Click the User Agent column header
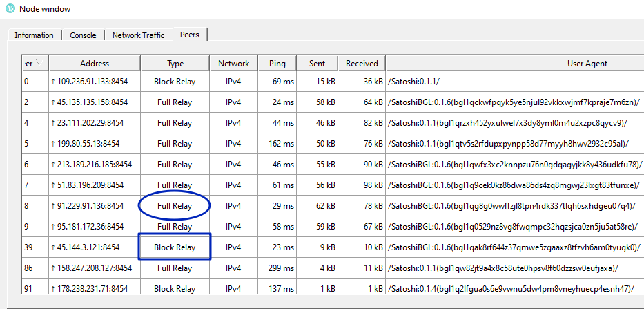 coord(587,64)
